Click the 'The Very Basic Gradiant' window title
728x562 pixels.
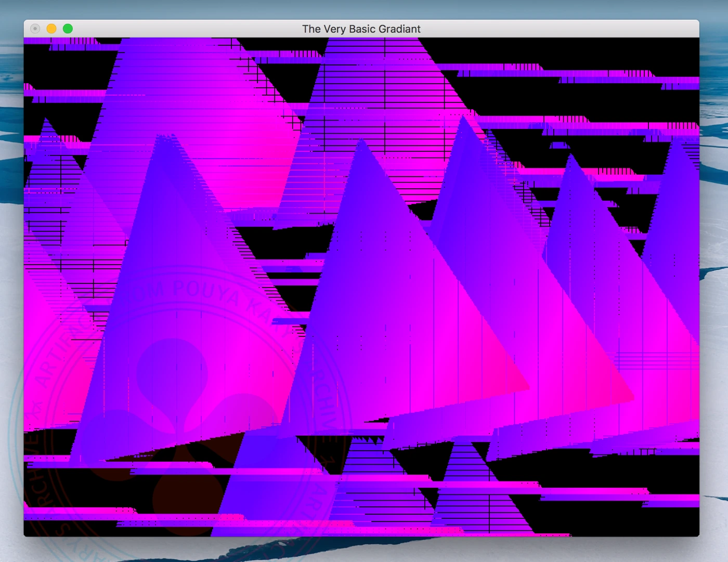(361, 29)
